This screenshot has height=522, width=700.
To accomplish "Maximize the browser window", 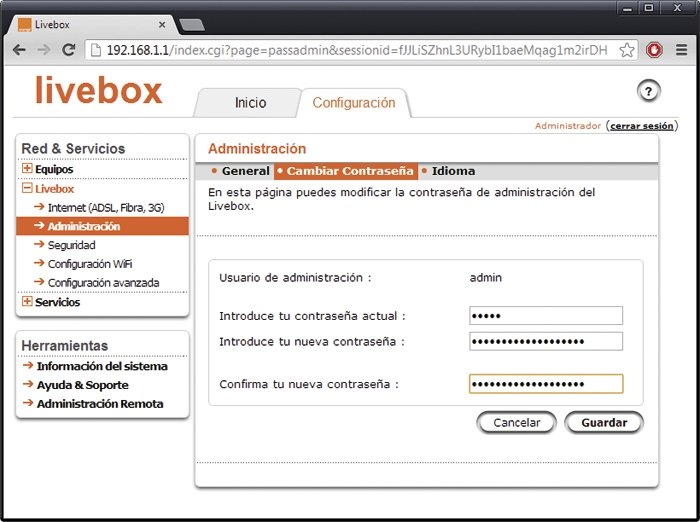I will click(650, 8).
